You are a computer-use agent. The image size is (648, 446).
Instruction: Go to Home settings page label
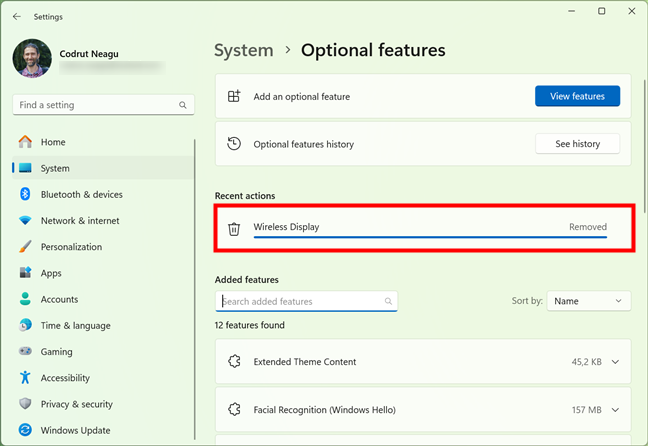click(x=53, y=142)
